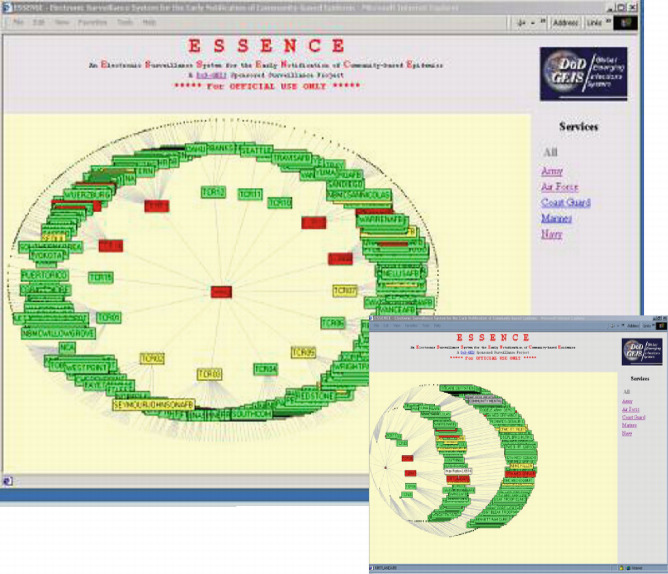The height and width of the screenshot is (574, 668).
Task: Open the Coast Guard service link in large window
Action: [565, 203]
